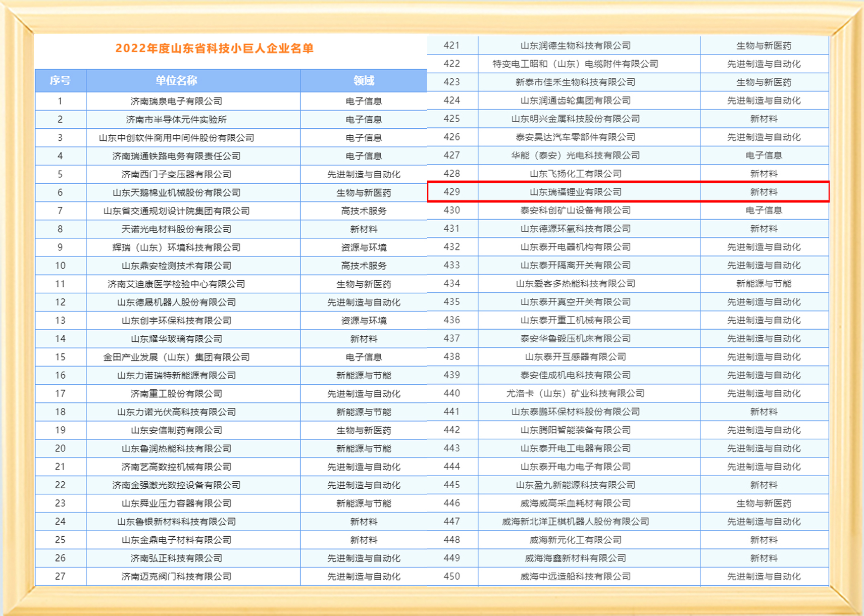Image resolution: width=864 pixels, height=616 pixels.
Task: Select 泰安科创矿山设备有限公司
Action: point(575,210)
